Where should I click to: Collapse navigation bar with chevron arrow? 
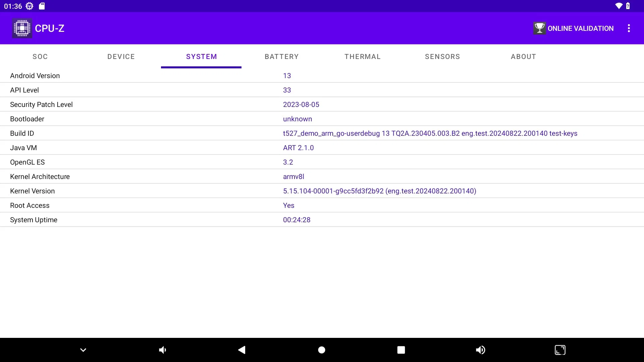83,350
